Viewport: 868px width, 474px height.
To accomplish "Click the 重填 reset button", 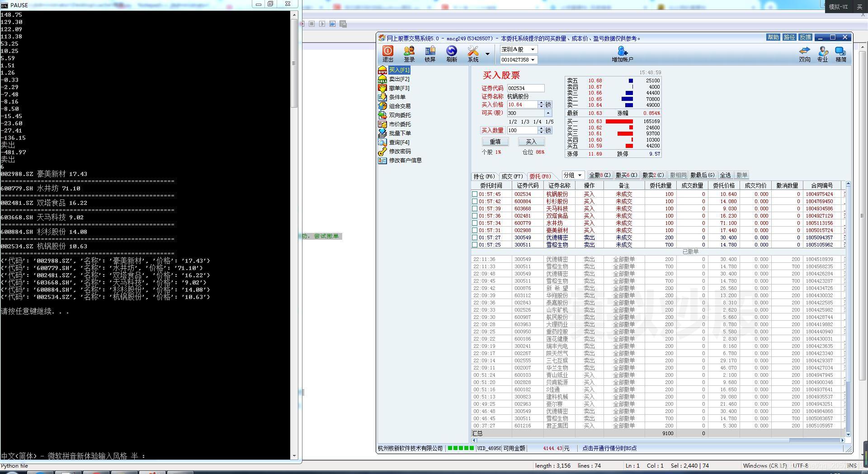I will coord(495,142).
